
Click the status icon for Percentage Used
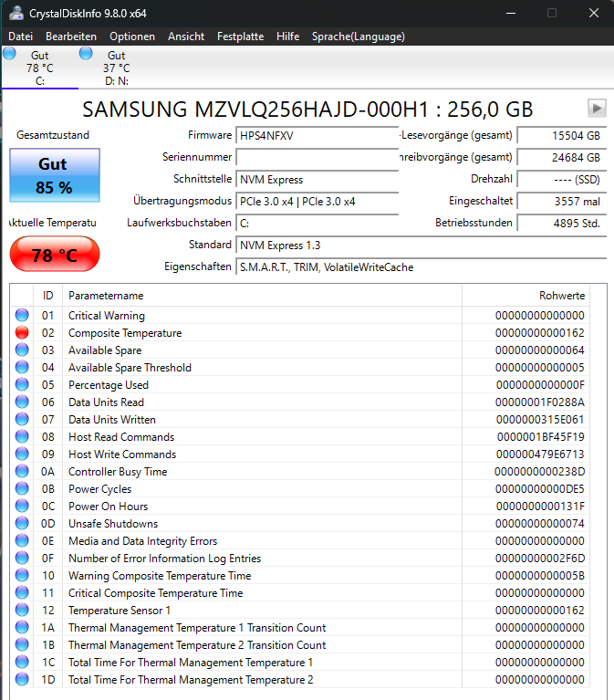click(x=22, y=385)
